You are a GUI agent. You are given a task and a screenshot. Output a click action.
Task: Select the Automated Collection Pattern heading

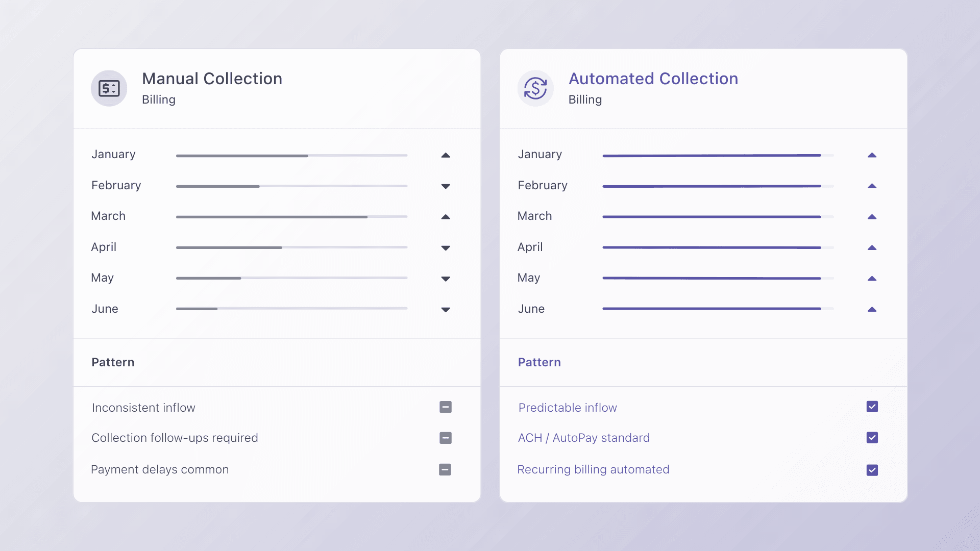[x=539, y=362]
